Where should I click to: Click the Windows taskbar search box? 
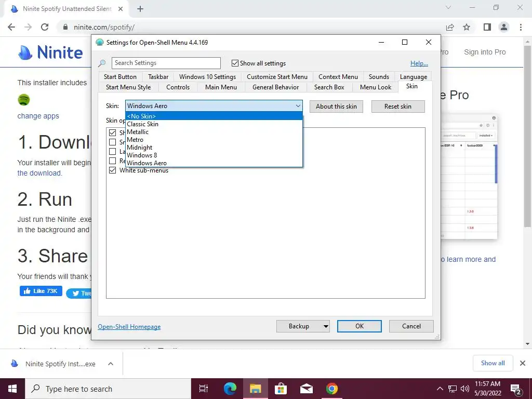pyautogui.click(x=108, y=389)
